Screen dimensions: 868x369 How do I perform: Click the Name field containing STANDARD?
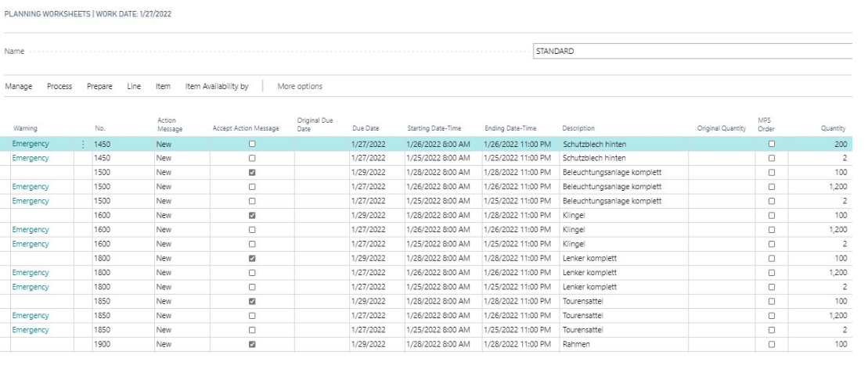click(693, 51)
